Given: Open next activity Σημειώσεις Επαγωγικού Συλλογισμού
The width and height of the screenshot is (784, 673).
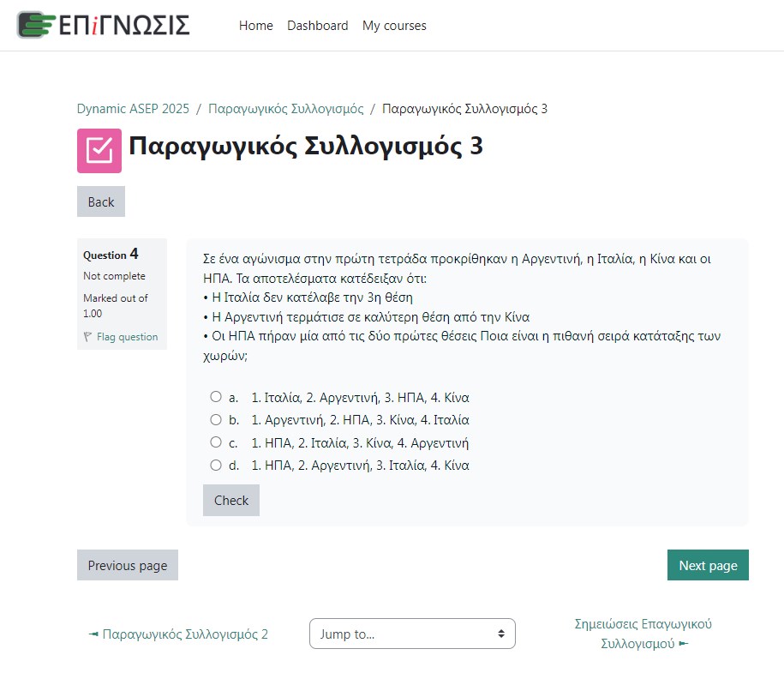Looking at the screenshot, I should [x=643, y=634].
